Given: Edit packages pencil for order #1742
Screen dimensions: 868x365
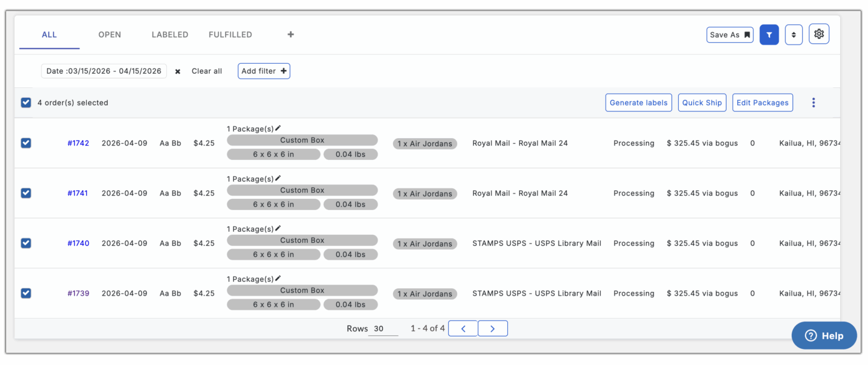Looking at the screenshot, I should point(278,128).
